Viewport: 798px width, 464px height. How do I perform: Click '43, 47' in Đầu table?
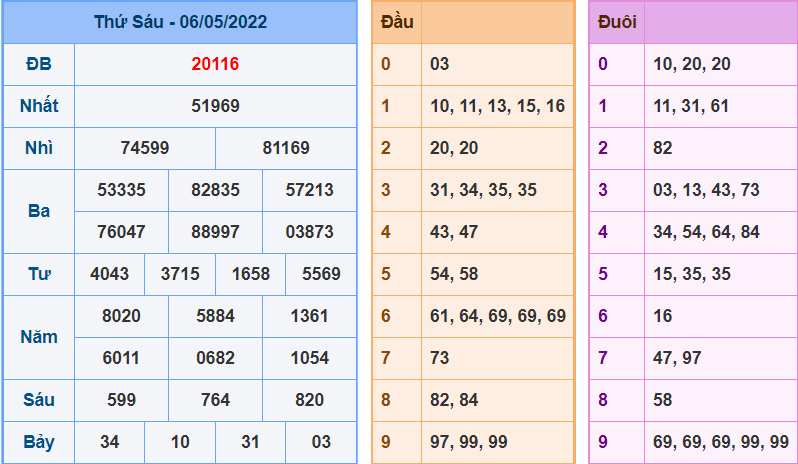pos(454,232)
